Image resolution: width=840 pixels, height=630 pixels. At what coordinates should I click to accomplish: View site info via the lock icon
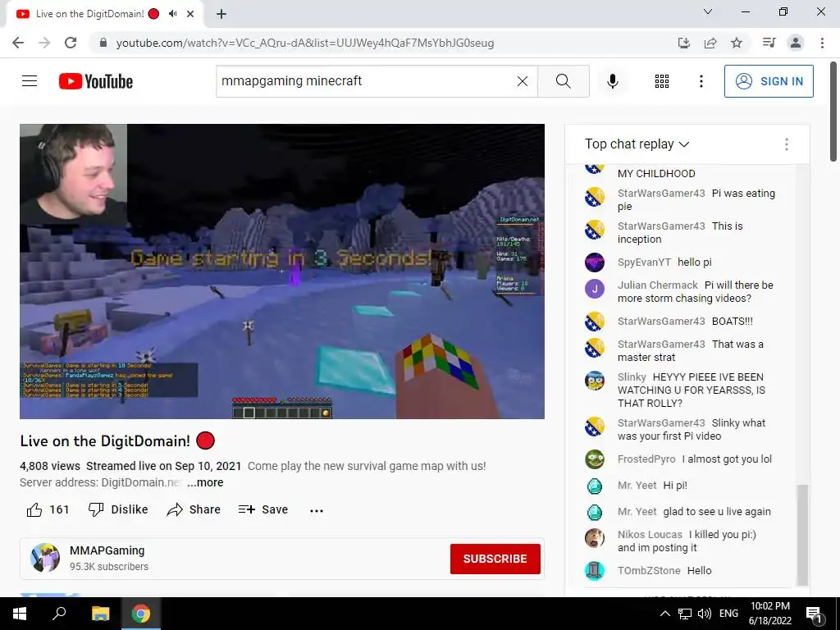[103, 43]
